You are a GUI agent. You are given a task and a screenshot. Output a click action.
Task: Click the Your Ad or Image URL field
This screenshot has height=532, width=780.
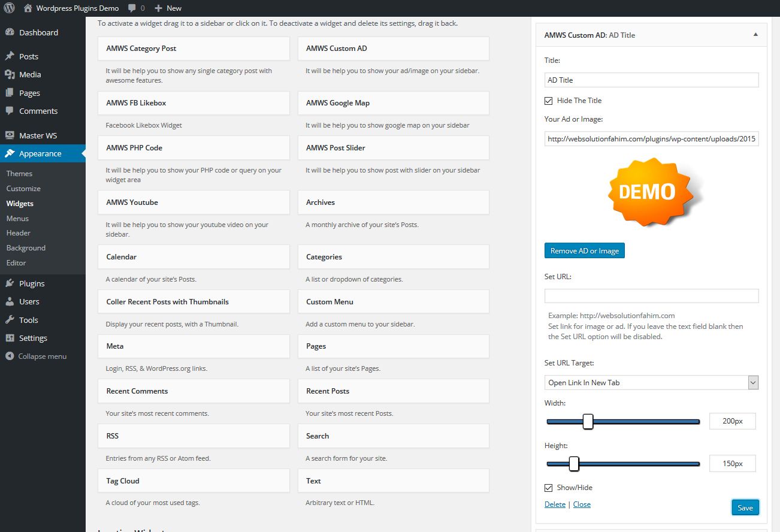651,139
